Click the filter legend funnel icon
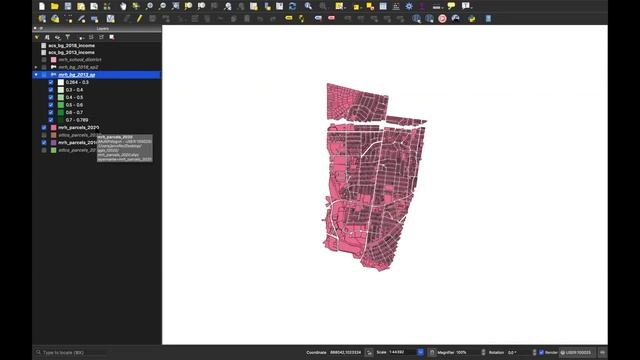Viewport: 640px width, 360px height. pyautogui.click(x=68, y=37)
